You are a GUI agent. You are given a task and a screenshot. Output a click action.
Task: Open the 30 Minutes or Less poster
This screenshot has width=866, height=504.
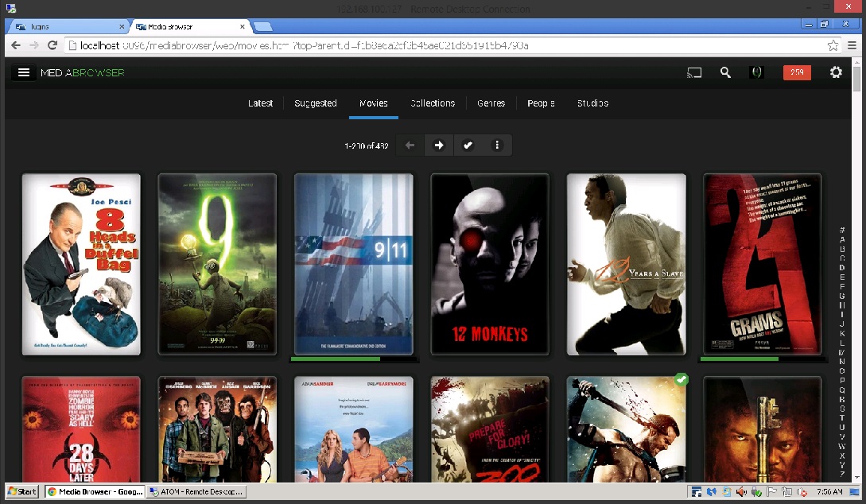click(217, 429)
